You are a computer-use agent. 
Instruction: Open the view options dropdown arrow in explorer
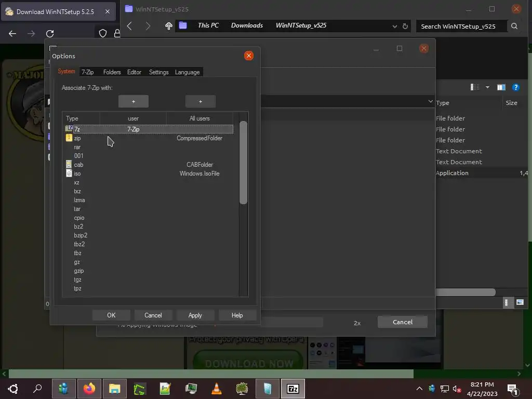coord(487,87)
